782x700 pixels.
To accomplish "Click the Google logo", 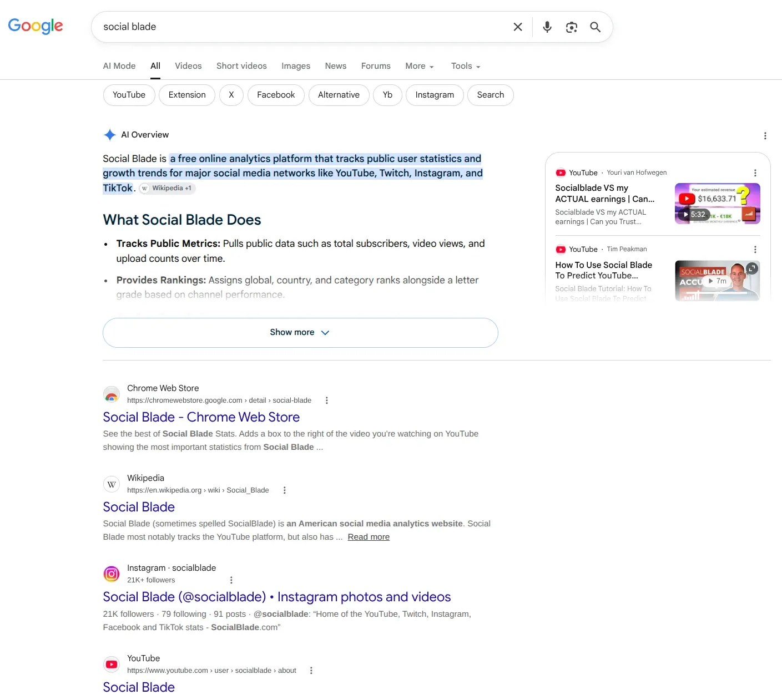I will [x=36, y=26].
